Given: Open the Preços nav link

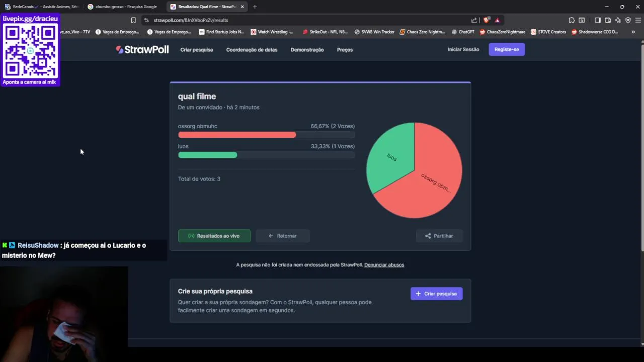Looking at the screenshot, I should click(x=345, y=50).
